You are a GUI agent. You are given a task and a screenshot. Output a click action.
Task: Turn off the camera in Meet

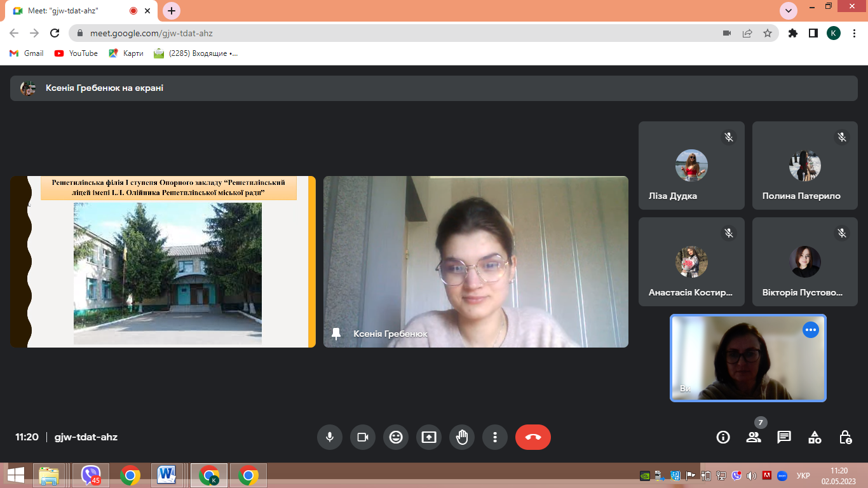pos(363,437)
